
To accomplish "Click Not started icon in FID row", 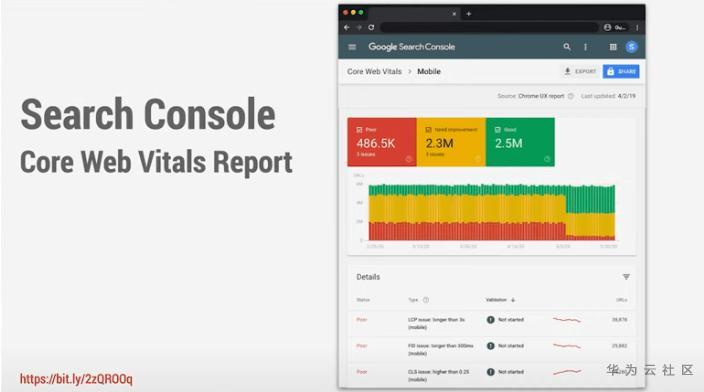I will (491, 346).
